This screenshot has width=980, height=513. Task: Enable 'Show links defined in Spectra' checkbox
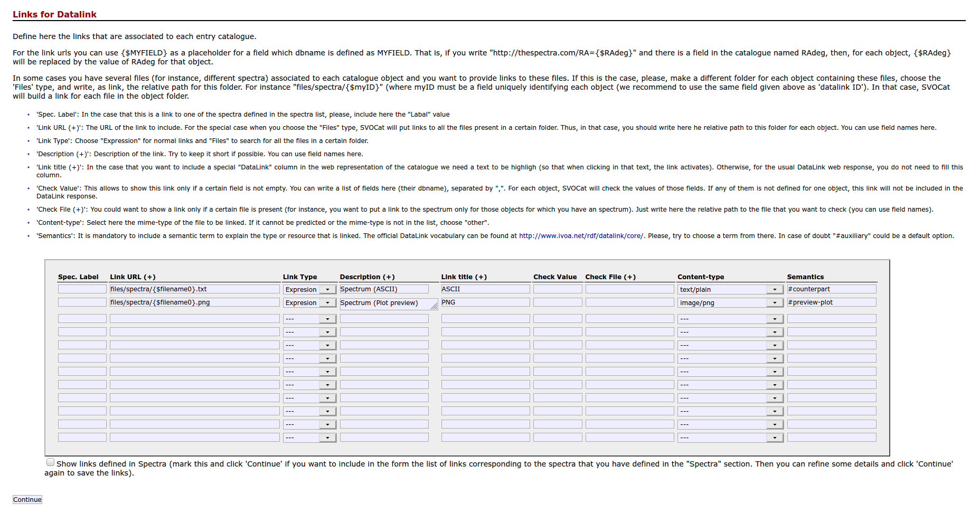click(x=50, y=462)
